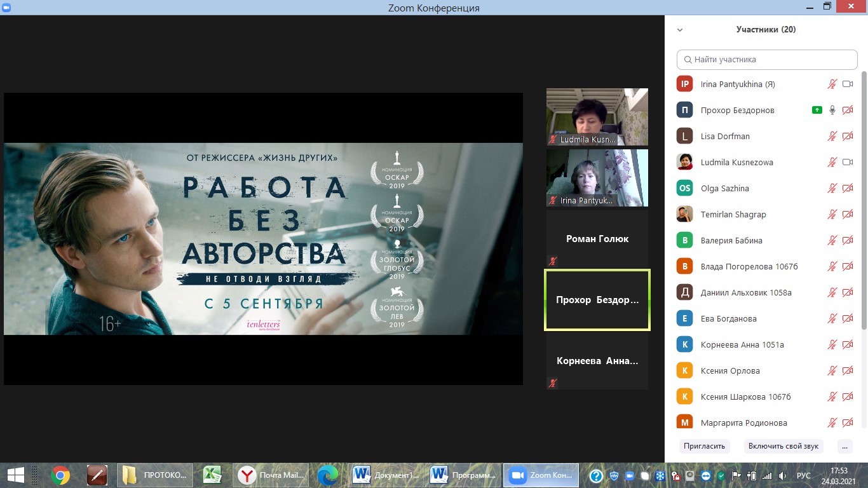Select participant Даниил Альховик 1058а

click(x=745, y=292)
